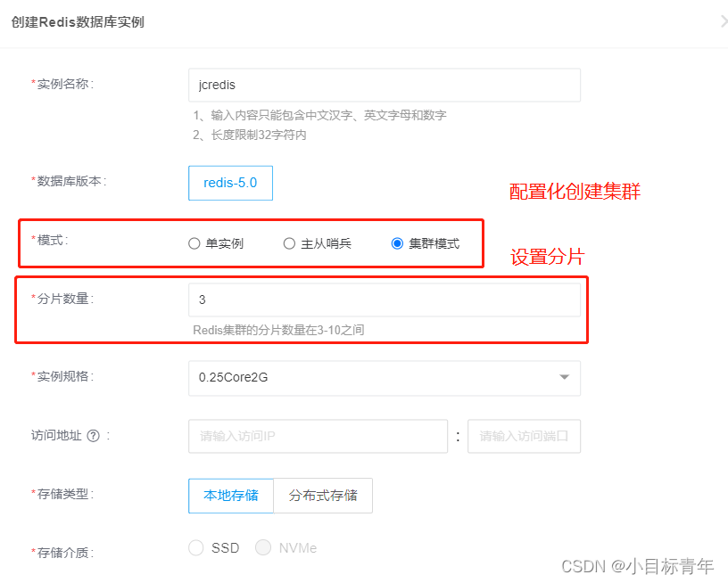Viewport: 728px width, 583px height.
Task: Select the 单实例 mode radio button
Action: (x=194, y=242)
